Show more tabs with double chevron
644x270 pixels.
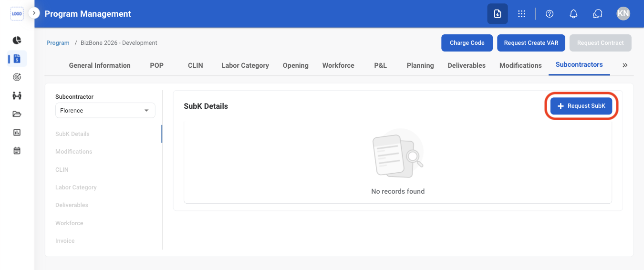[x=625, y=65]
